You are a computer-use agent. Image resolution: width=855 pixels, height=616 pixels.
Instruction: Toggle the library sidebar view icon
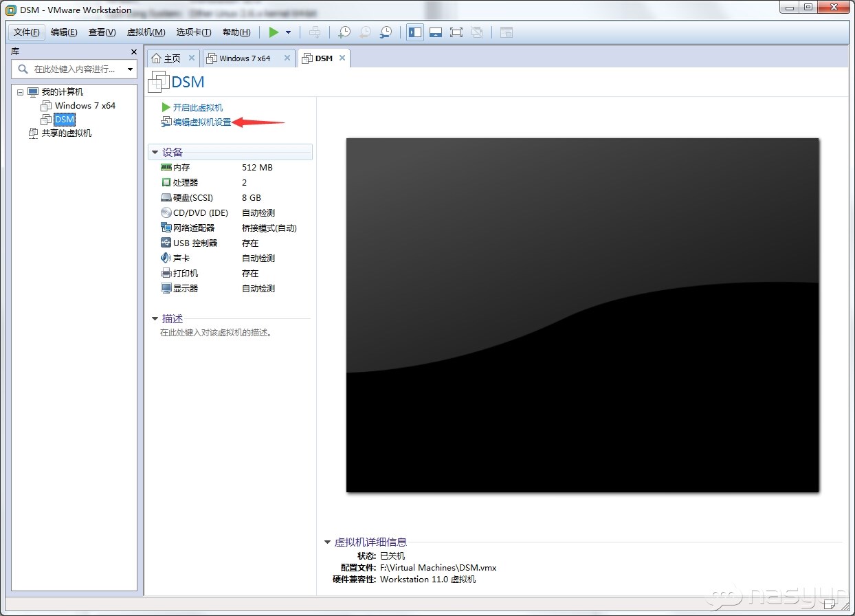click(x=415, y=32)
